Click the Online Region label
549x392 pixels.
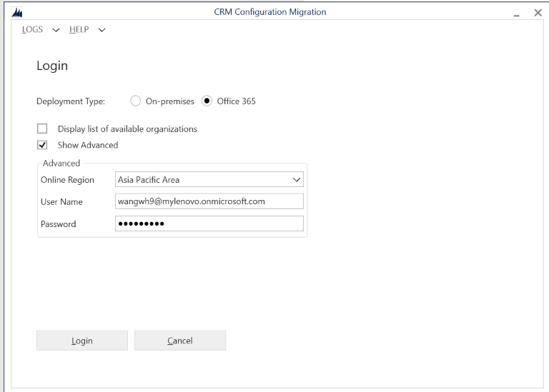click(x=68, y=180)
